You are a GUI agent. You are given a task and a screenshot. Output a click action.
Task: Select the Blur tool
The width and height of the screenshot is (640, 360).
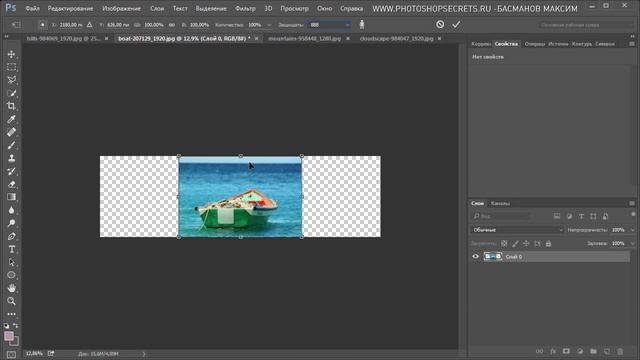point(11,210)
